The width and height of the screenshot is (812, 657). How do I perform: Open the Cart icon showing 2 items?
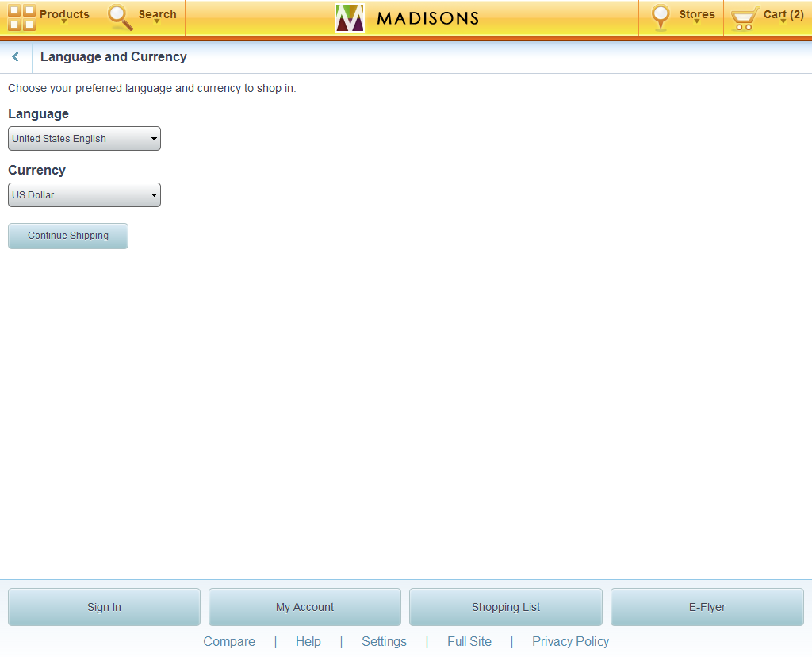(x=744, y=16)
